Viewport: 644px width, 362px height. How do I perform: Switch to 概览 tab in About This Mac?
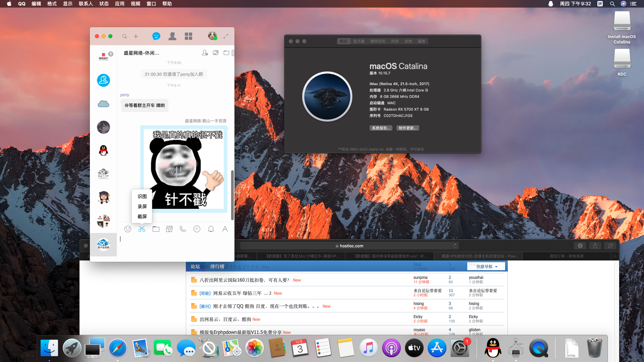(343, 41)
